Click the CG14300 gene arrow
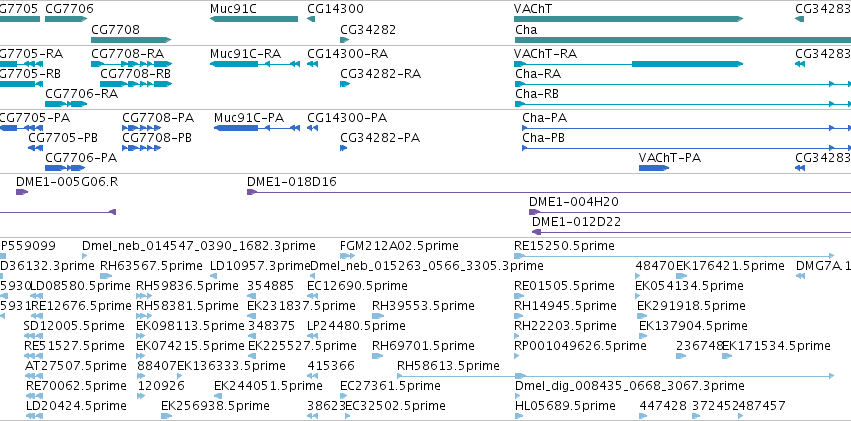Image resolution: width=851 pixels, height=421 pixels. click(311, 19)
